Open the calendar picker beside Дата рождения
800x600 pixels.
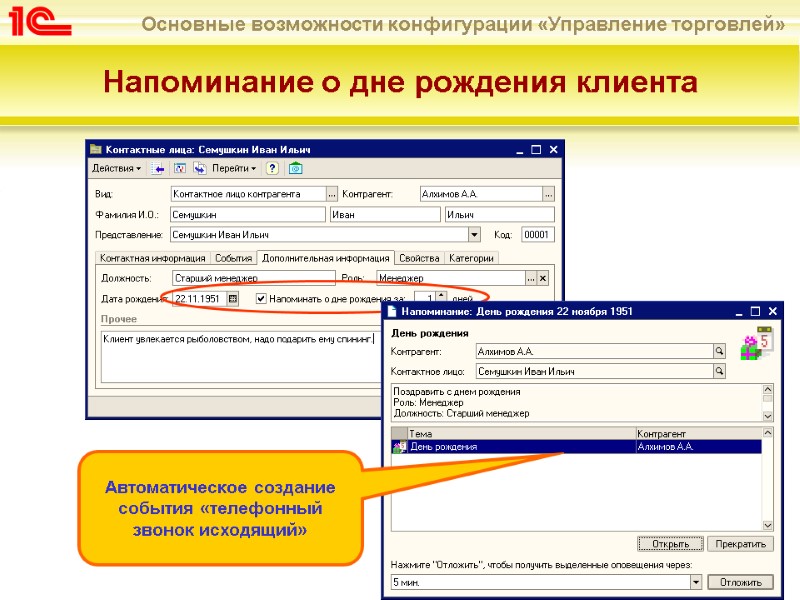coord(233,299)
